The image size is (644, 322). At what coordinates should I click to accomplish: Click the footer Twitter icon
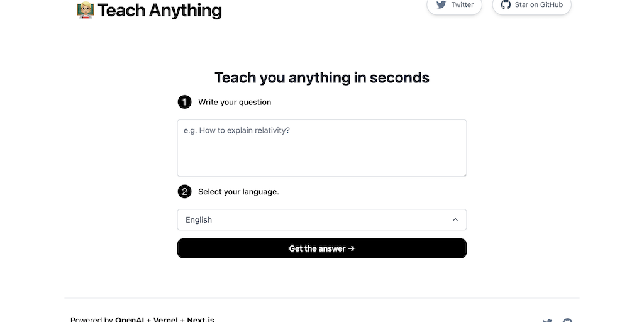547,320
